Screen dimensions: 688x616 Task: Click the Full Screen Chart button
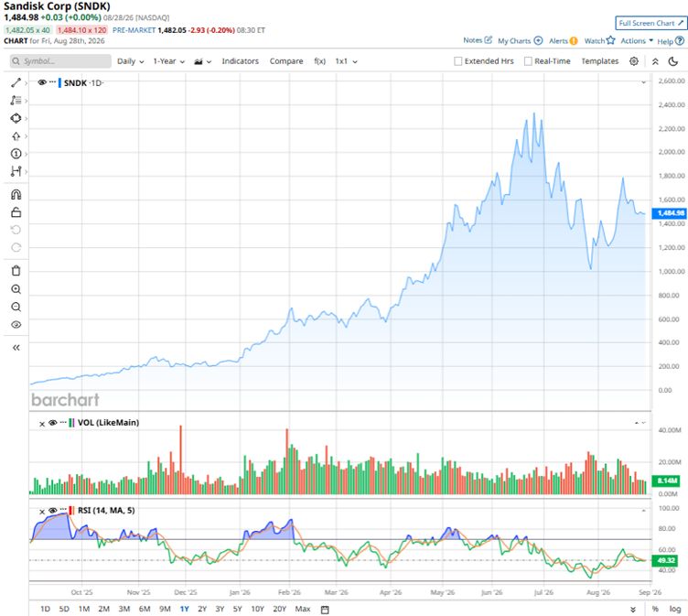click(650, 23)
